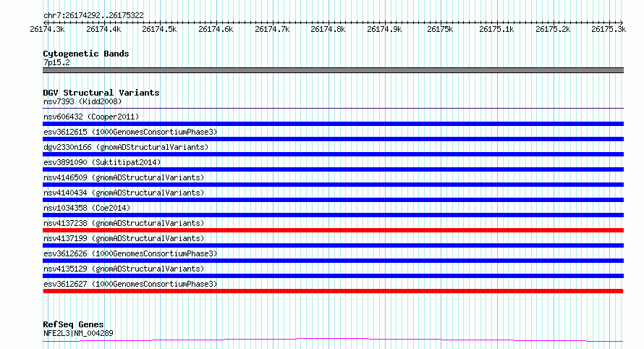Click the 26174.5k ruler tick label
Image resolution: width=644 pixels, height=349 pixels.
coord(159,30)
